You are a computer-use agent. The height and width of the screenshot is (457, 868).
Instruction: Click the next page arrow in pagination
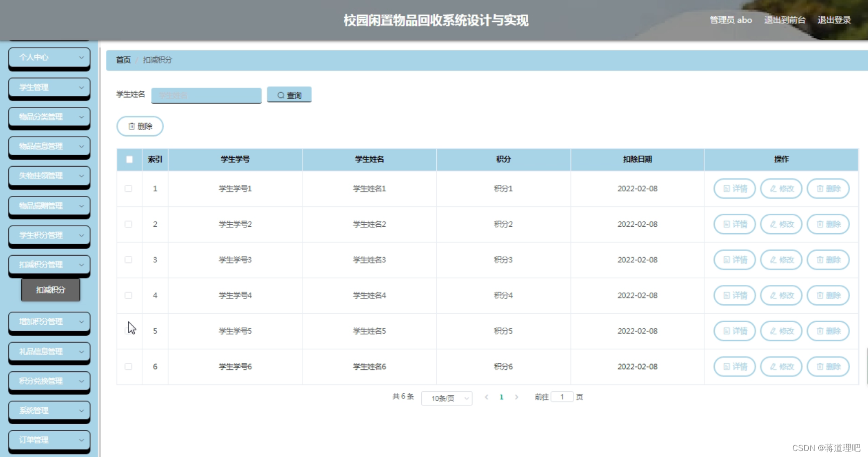tap(517, 397)
